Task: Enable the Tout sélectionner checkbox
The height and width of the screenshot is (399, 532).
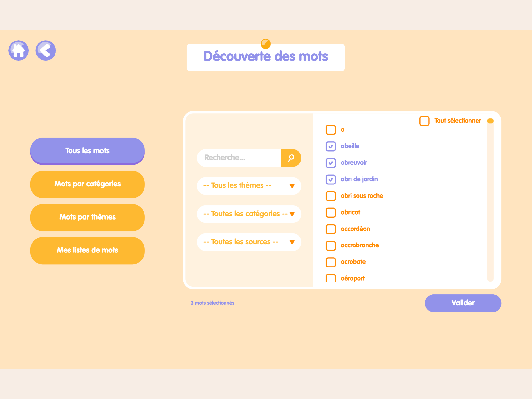Action: [x=424, y=121]
